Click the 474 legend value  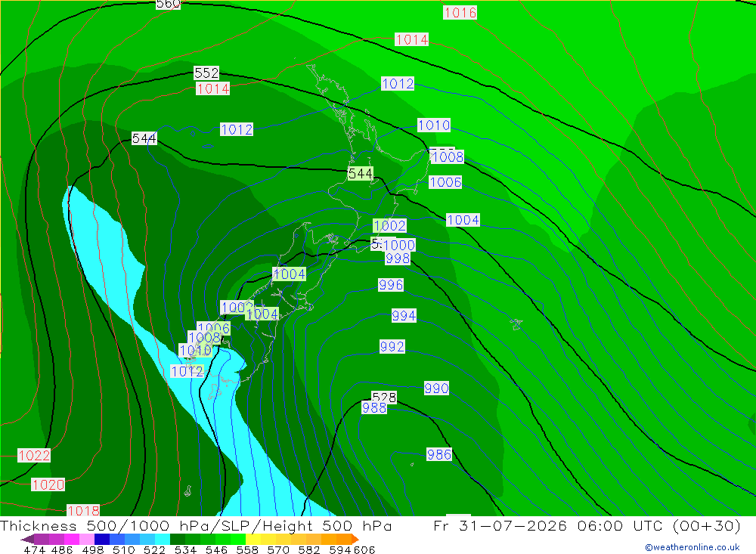point(34,549)
